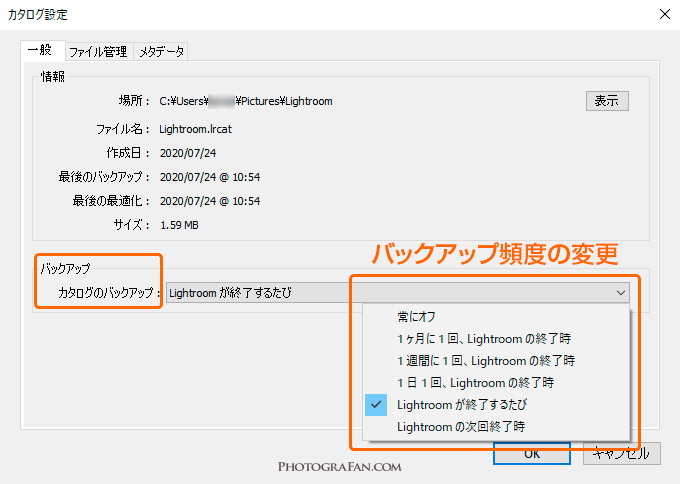
Task: Open the メタデータ tab
Action: [x=161, y=52]
